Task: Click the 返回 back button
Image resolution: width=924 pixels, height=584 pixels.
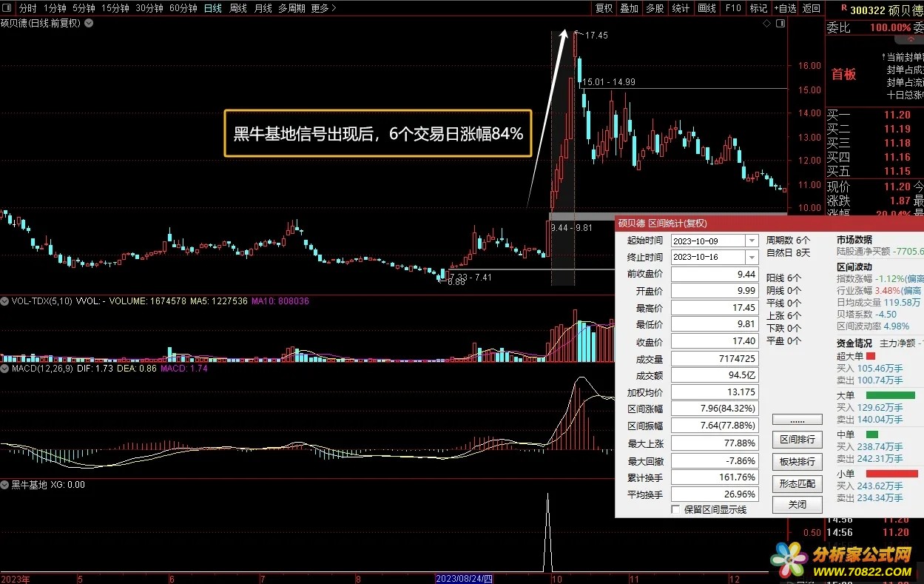Action: pos(812,8)
